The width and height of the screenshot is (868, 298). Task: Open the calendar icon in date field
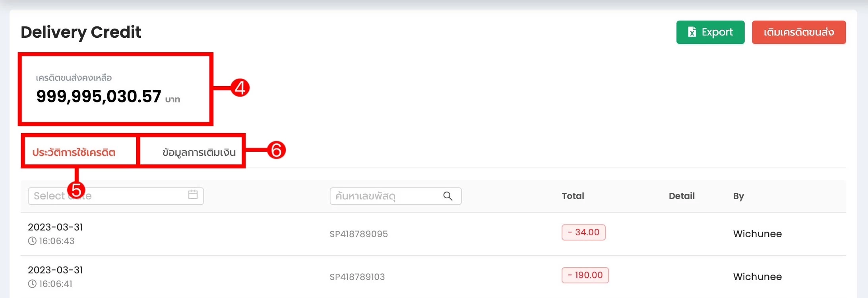click(x=193, y=194)
